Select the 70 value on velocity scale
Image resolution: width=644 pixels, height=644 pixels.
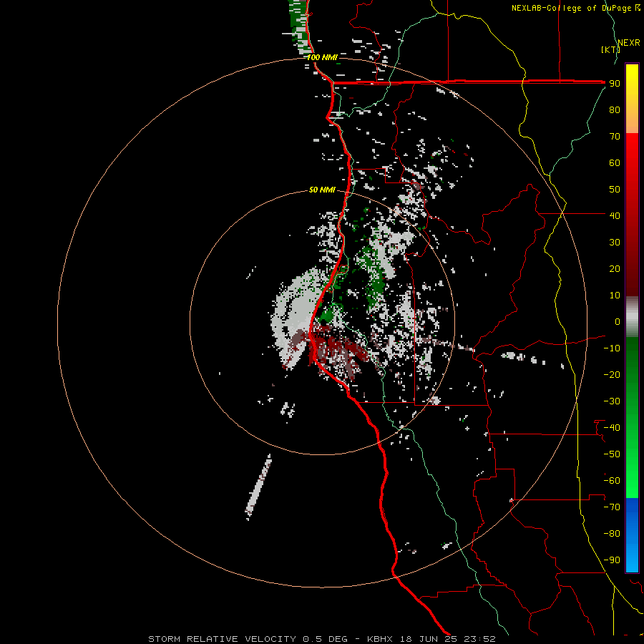coord(615,137)
